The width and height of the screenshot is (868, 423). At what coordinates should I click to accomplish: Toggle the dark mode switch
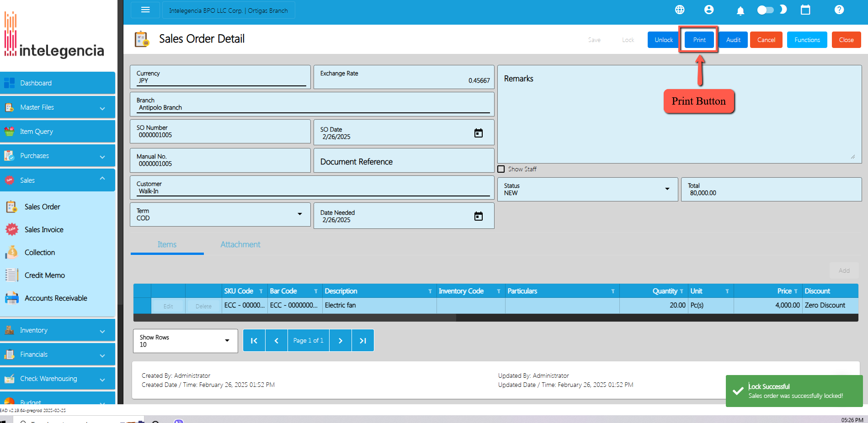coord(766,10)
